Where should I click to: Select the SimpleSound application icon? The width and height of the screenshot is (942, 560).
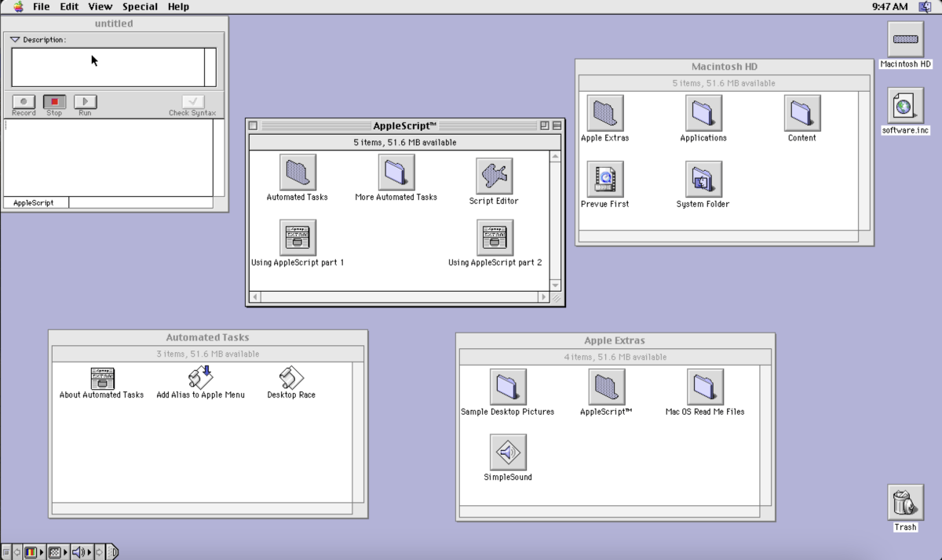tap(508, 453)
